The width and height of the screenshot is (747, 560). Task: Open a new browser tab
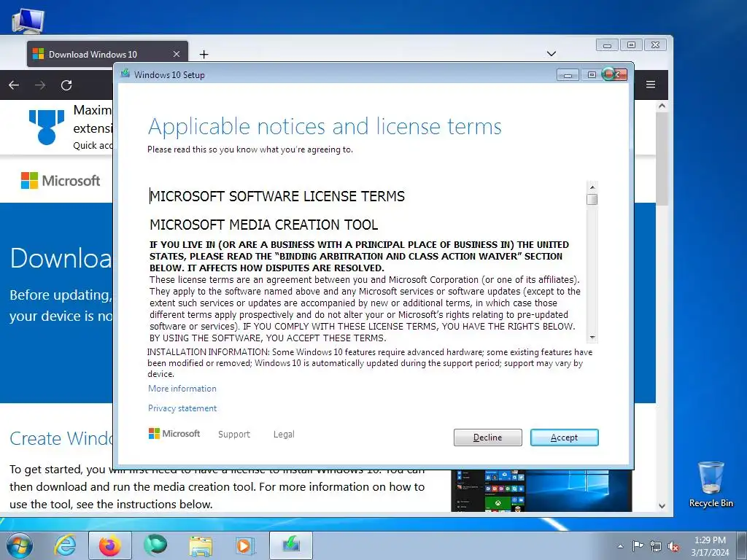[204, 54]
